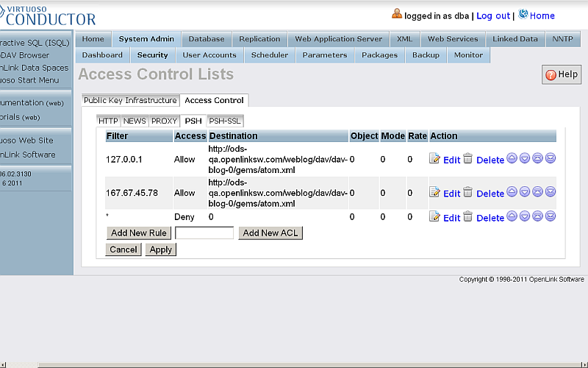This screenshot has width=588, height=368.
Task: Move the 127.0.0.1 rule down one
Action: [x=525, y=158]
